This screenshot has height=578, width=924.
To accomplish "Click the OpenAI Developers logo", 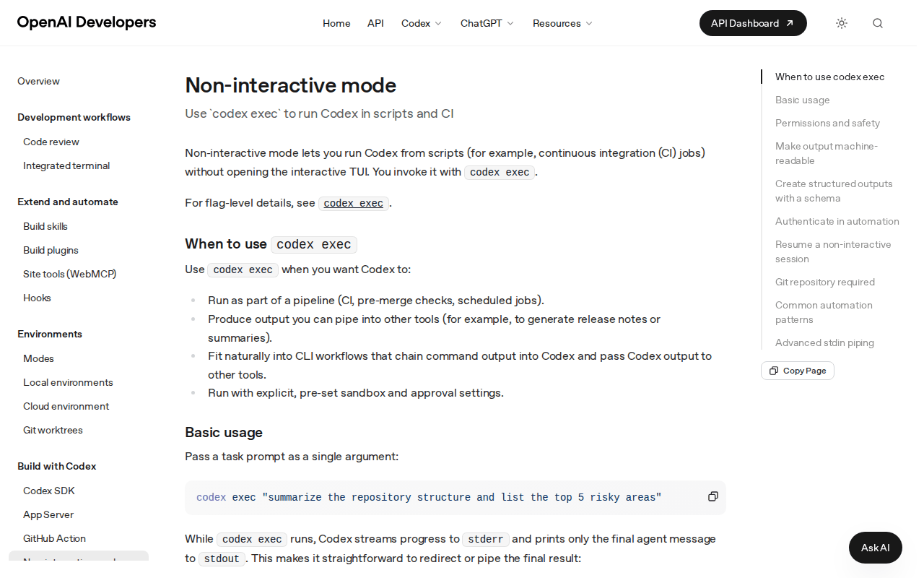I will tap(87, 22).
